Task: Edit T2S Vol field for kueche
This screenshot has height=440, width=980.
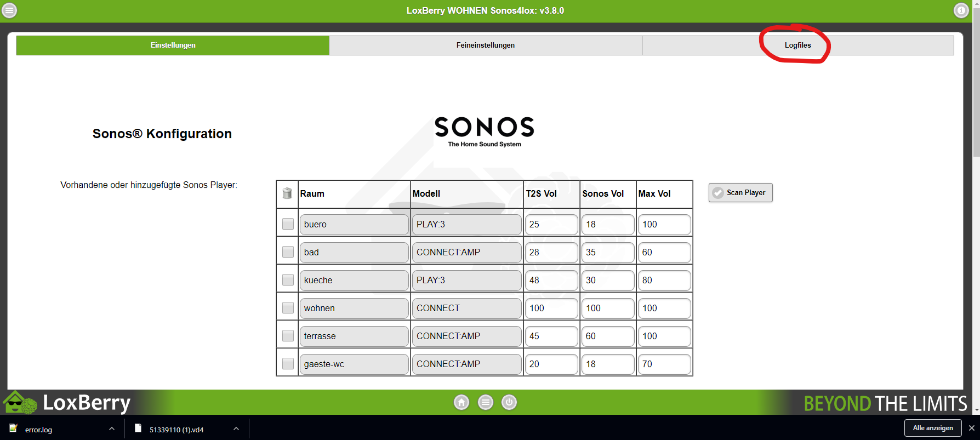Action: coord(551,281)
